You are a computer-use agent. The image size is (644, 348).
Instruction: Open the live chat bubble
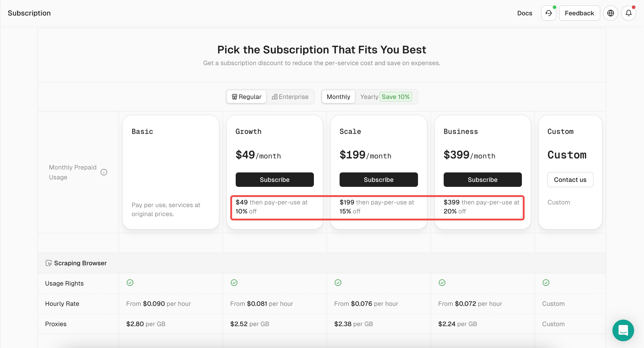click(623, 330)
